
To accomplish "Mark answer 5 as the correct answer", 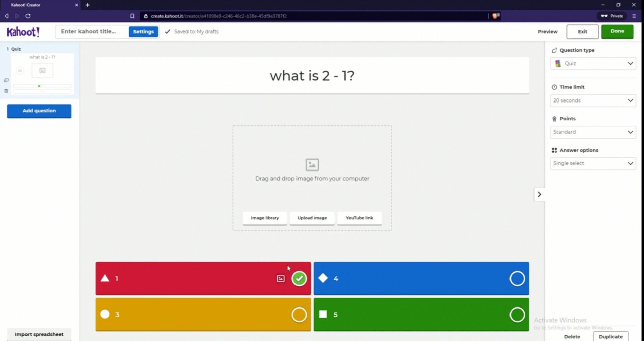I will [517, 315].
